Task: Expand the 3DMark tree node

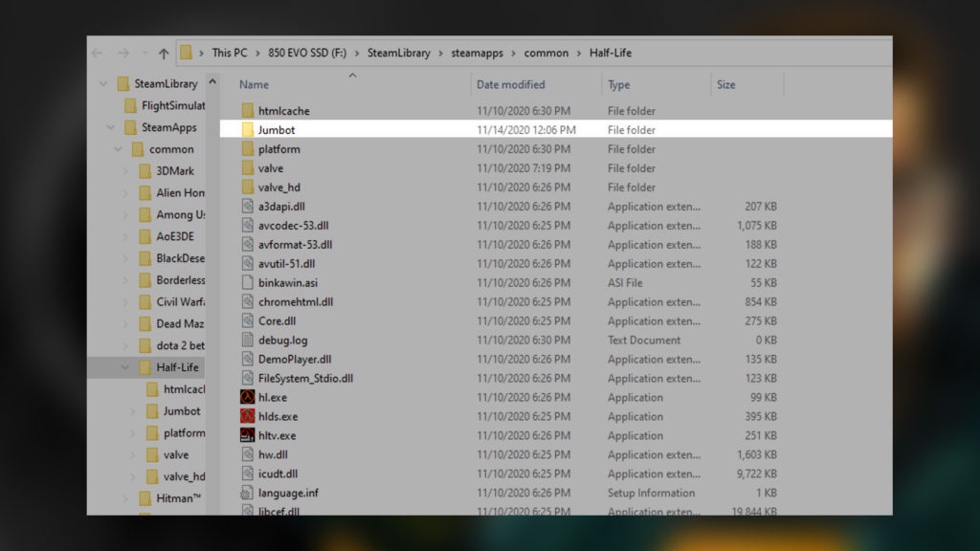Action: (x=125, y=171)
